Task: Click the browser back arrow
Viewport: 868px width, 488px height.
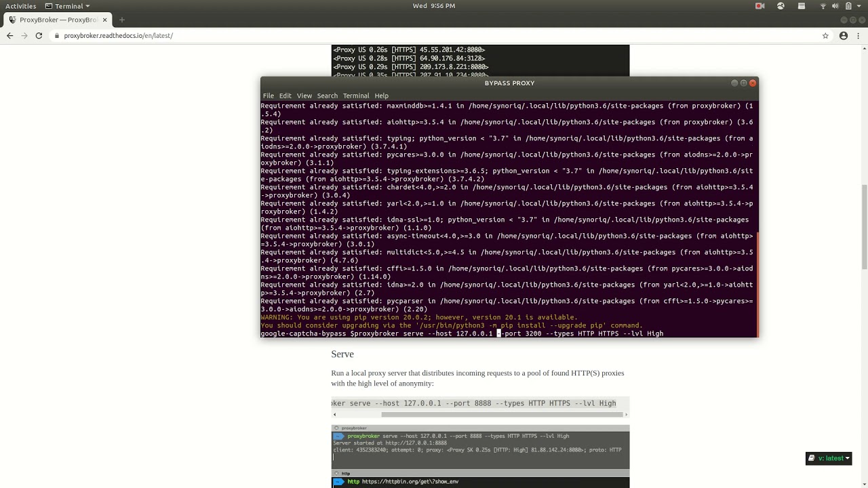Action: click(9, 35)
